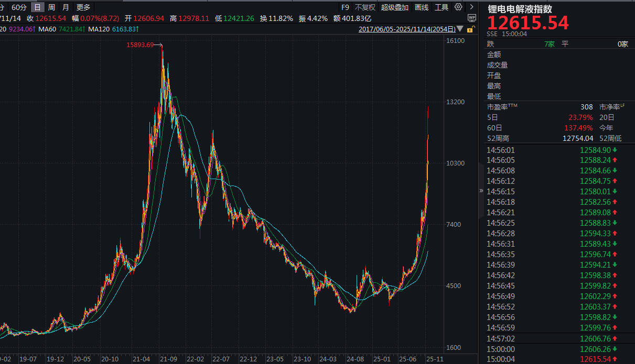Click the 超级叠加 overlay button
This screenshot has width=635, height=364.
click(x=394, y=7)
